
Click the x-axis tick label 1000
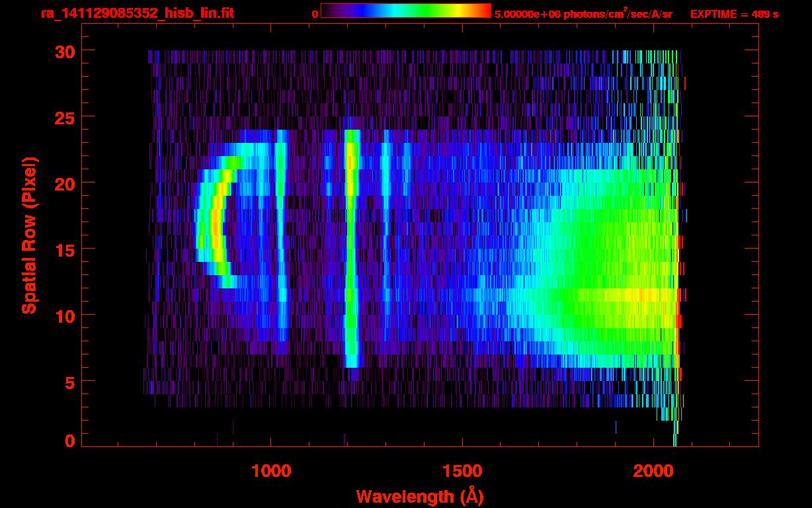tap(270, 471)
